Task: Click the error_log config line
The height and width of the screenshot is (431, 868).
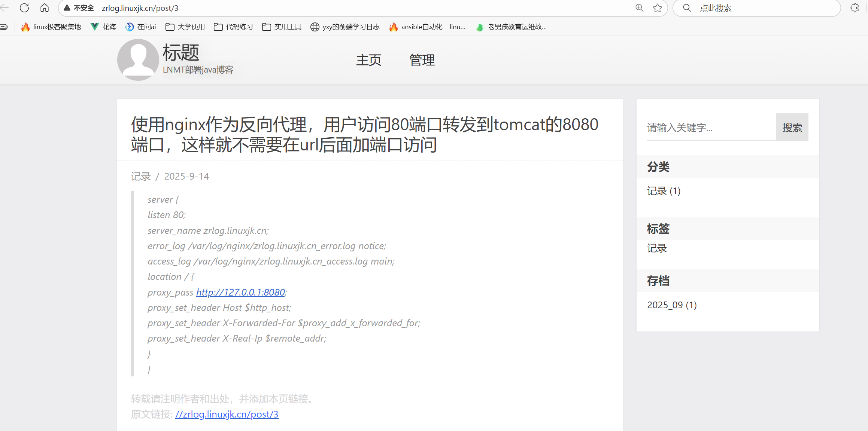Action: (267, 246)
